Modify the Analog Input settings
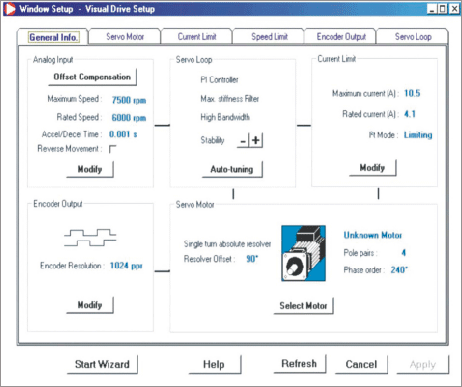 click(x=90, y=169)
